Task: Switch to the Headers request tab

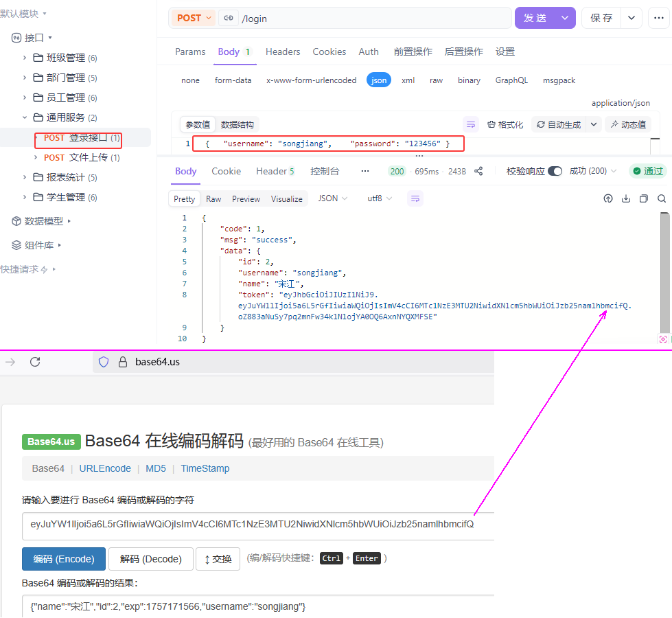Action: (x=283, y=51)
